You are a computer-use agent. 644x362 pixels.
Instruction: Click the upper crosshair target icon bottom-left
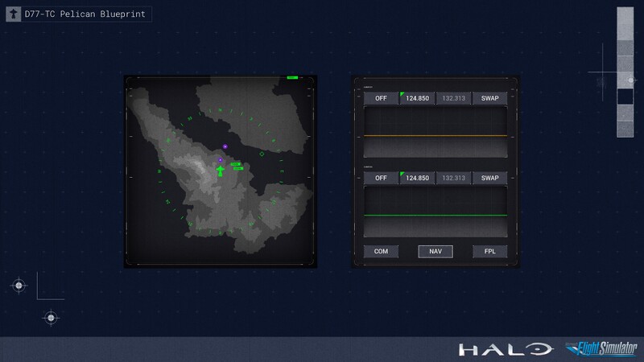19,285
